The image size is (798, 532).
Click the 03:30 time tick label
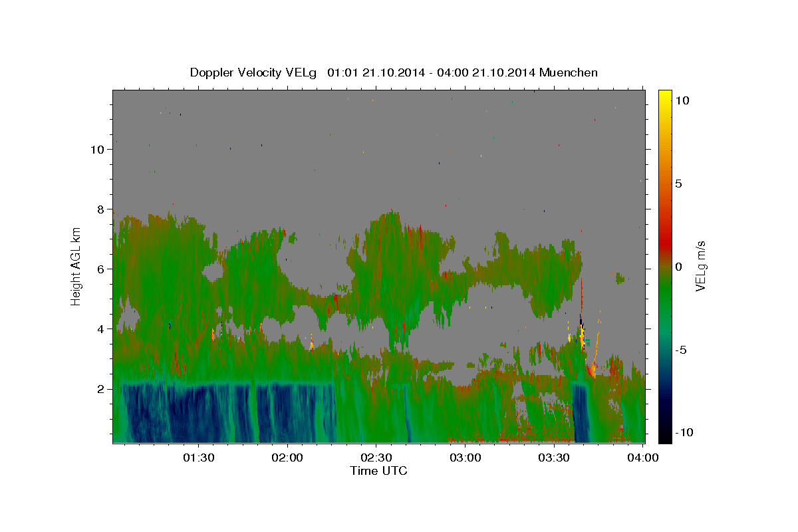pos(554,458)
